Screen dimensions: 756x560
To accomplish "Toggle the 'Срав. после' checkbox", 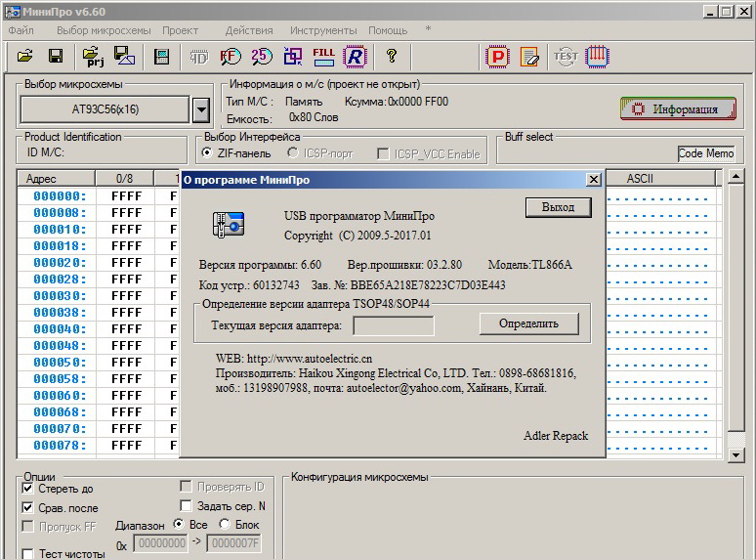I will 28,507.
